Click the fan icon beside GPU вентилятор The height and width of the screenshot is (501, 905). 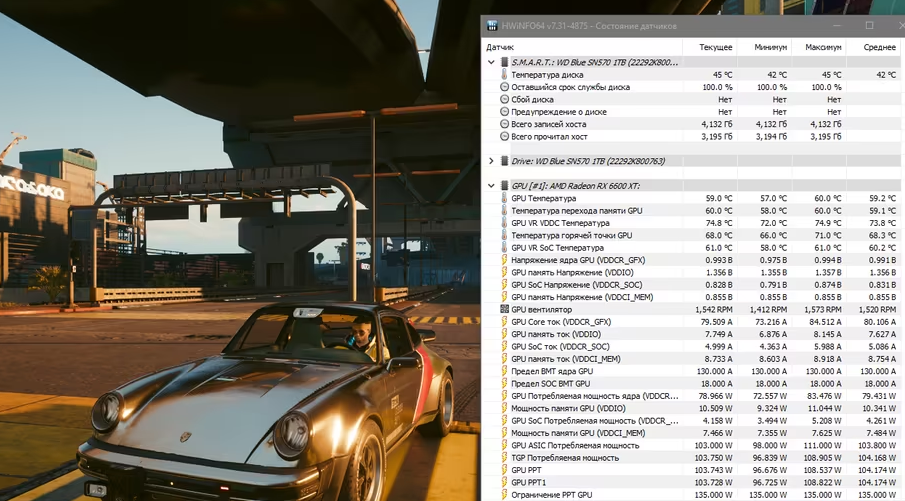coord(504,309)
